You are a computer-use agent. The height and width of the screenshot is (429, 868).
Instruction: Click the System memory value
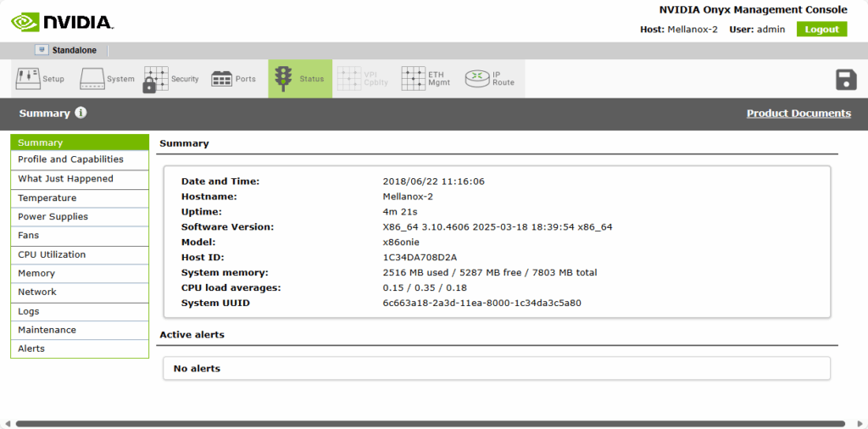point(489,273)
